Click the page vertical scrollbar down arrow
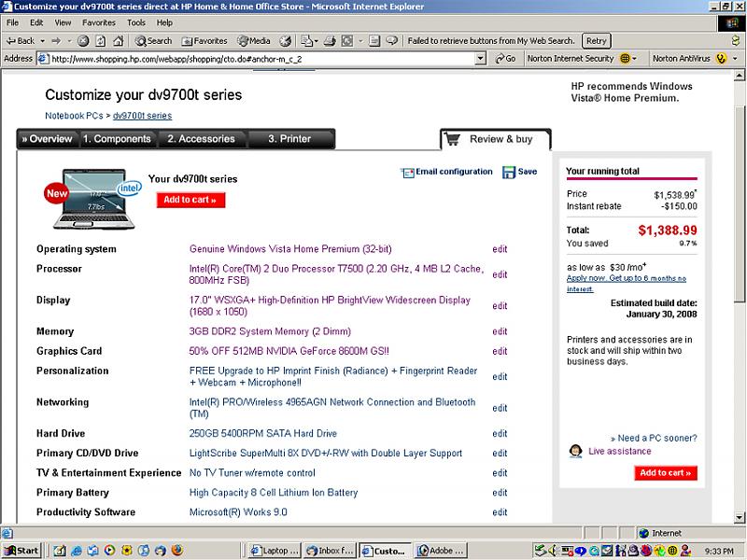The image size is (747, 560). (740, 517)
